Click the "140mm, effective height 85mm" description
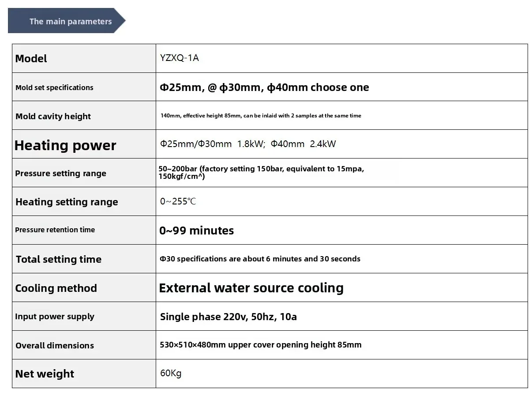 [x=261, y=116]
